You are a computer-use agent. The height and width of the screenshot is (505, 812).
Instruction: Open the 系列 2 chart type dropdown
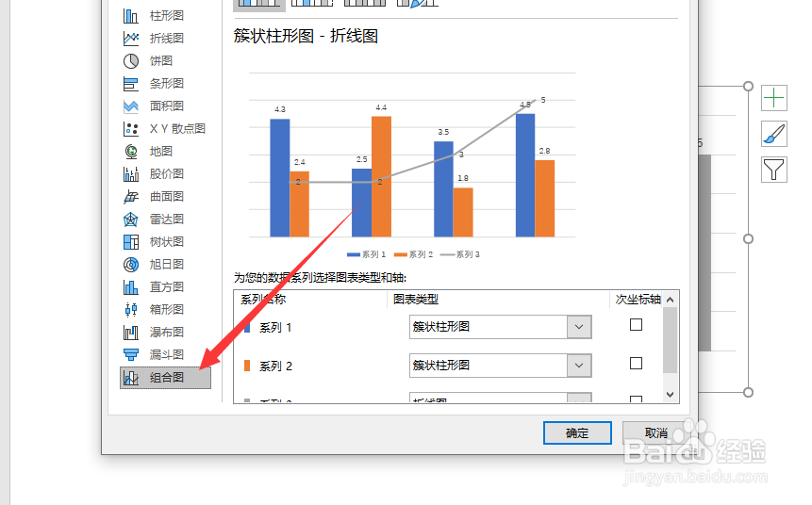579,366
